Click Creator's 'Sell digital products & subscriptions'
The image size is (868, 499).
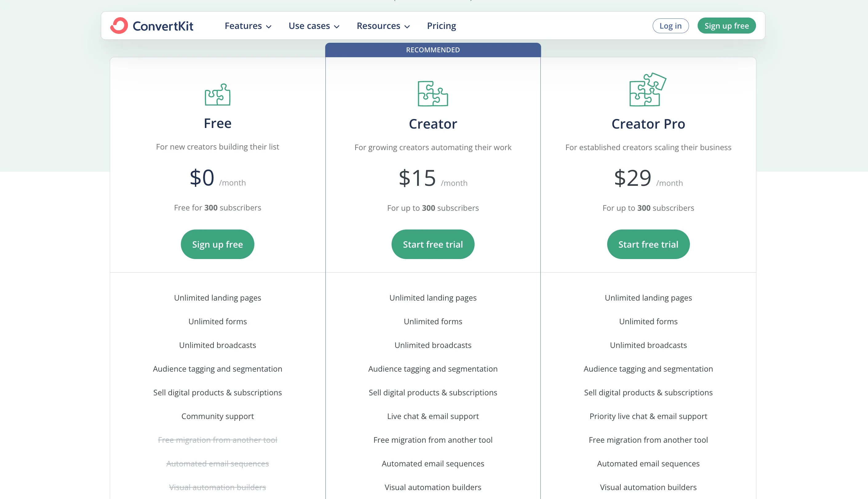(433, 393)
